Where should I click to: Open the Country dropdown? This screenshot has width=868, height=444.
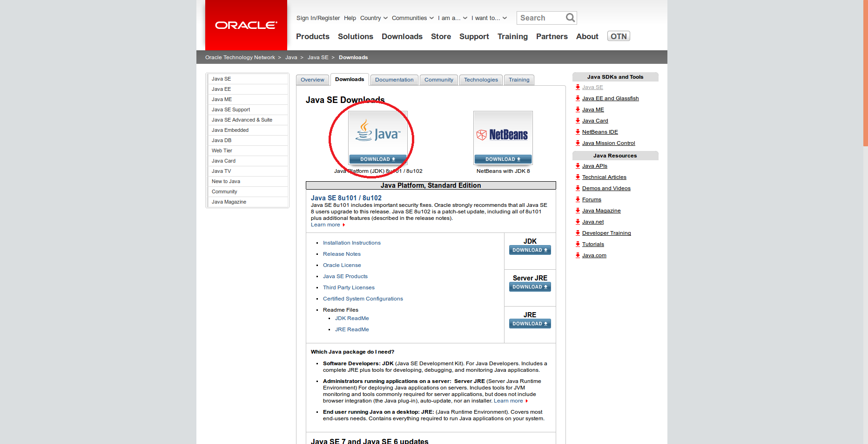(x=374, y=18)
